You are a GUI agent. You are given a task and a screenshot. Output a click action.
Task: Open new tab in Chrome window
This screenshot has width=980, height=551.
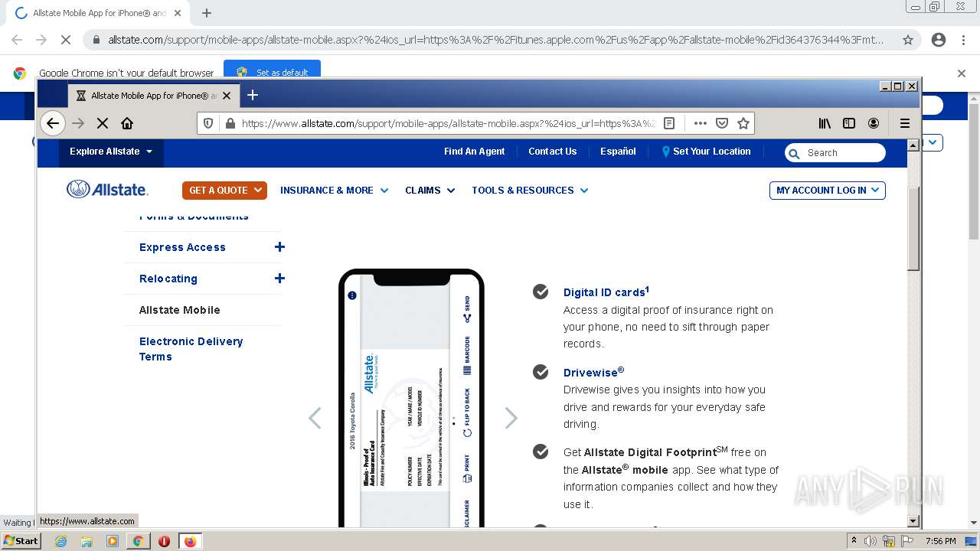point(207,13)
